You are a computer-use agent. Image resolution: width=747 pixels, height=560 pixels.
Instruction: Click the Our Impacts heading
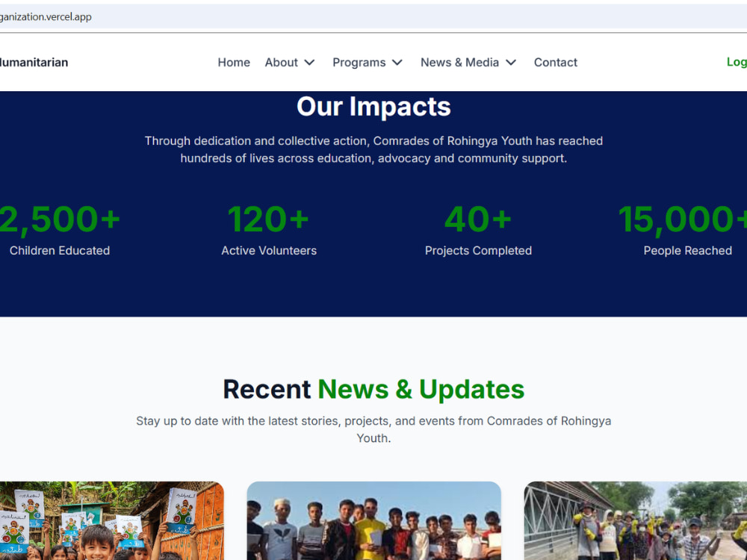[373, 107]
